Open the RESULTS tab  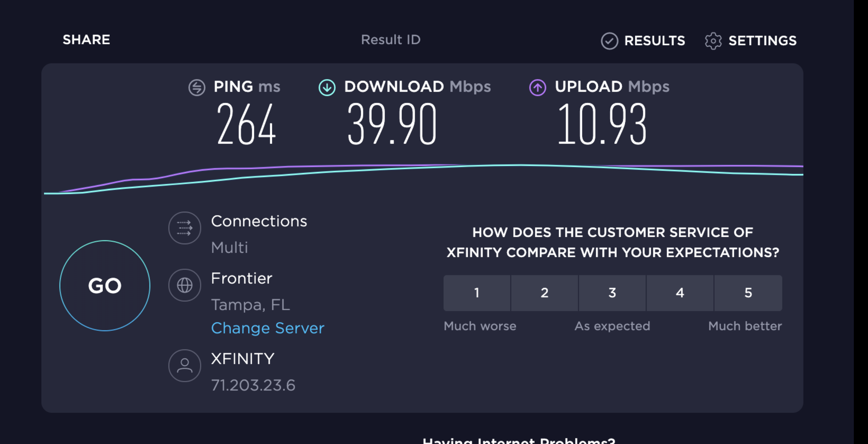[x=655, y=41]
